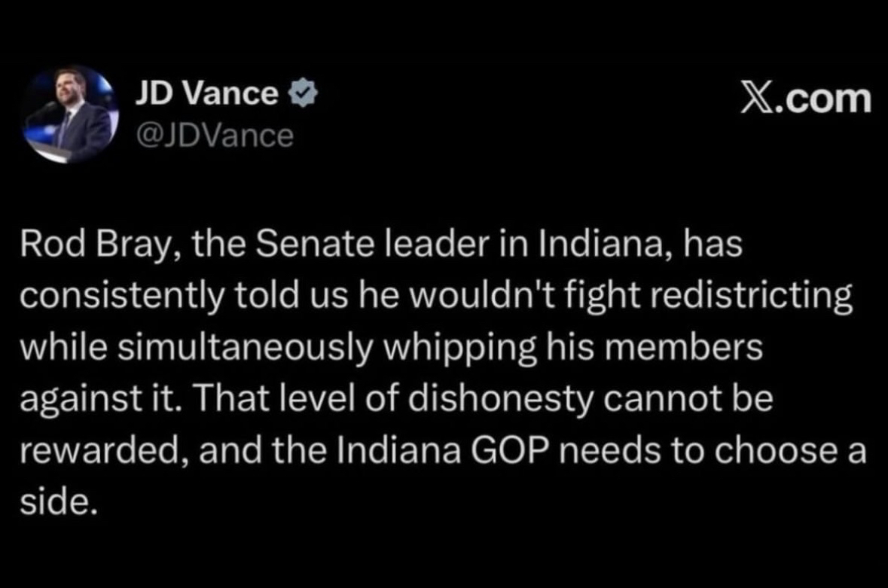Screen dimensions: 888x588
Task: Click the X logo letter in X.com
Action: tap(757, 99)
